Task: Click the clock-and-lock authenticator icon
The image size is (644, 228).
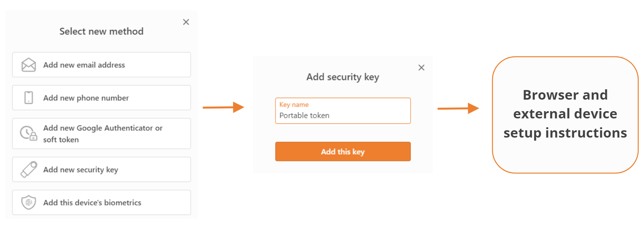Action: (28, 133)
